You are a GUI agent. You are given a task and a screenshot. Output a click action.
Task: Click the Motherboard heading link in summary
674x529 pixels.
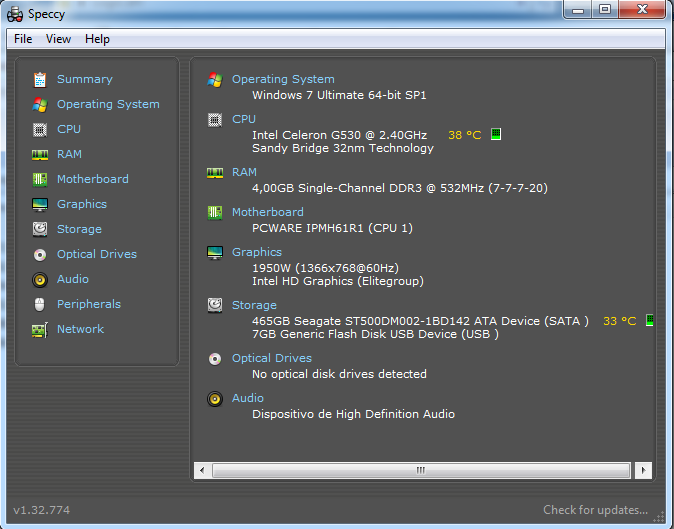tap(268, 212)
